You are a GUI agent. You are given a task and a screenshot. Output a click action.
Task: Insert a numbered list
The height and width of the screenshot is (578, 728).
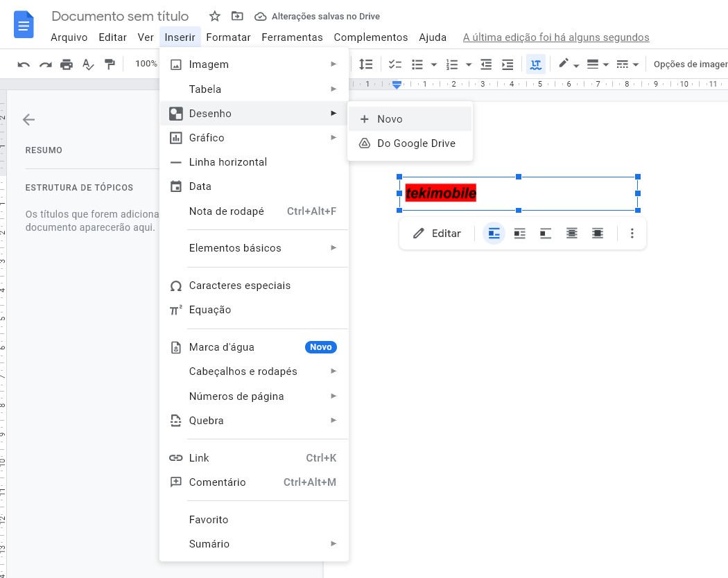pyautogui.click(x=452, y=64)
